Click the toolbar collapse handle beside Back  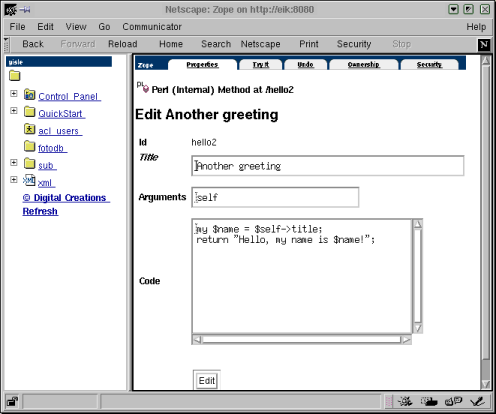(x=6, y=44)
